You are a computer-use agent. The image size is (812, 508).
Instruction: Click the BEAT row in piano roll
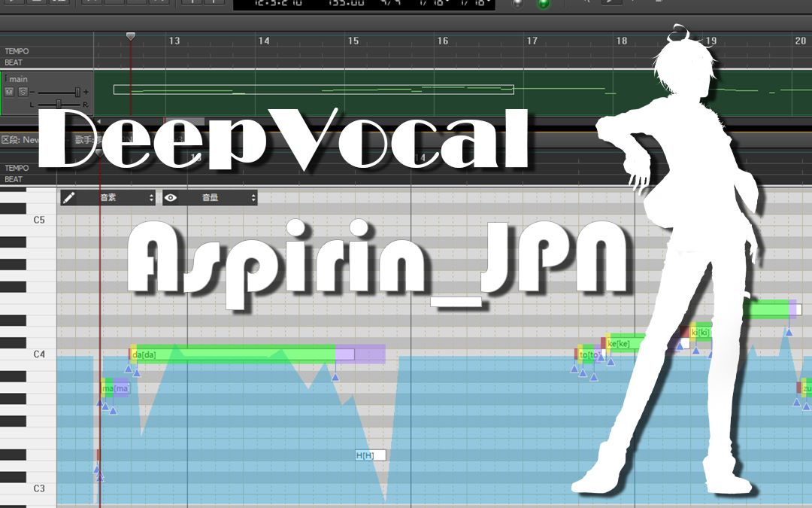(14, 179)
